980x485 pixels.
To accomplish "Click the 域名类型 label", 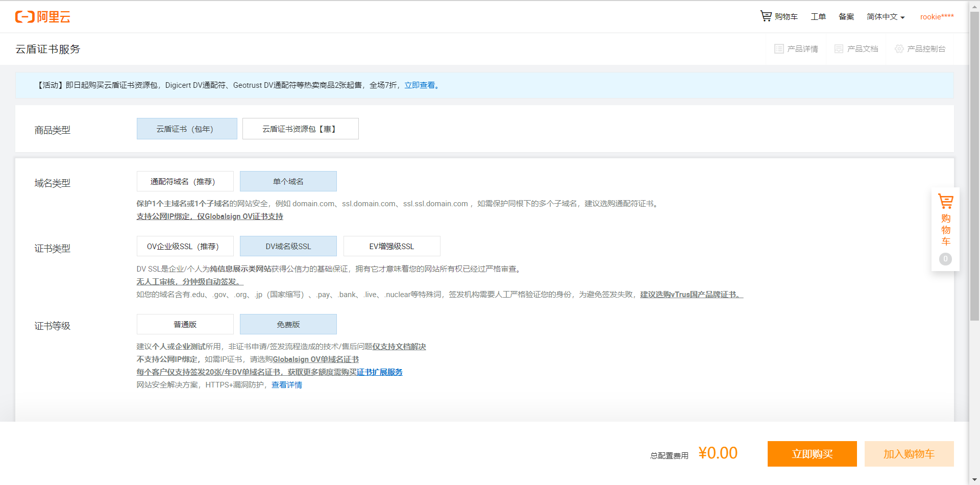I will click(x=53, y=183).
